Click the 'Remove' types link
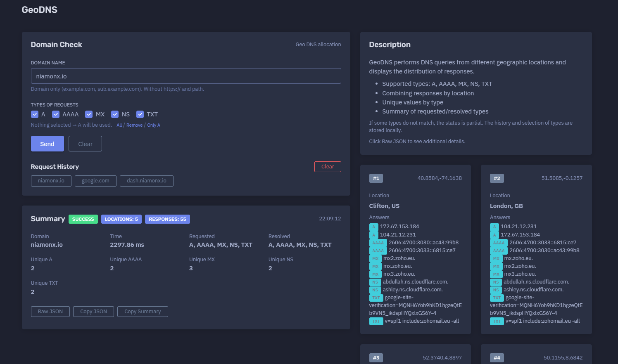The width and height of the screenshot is (618, 364). 134,125
